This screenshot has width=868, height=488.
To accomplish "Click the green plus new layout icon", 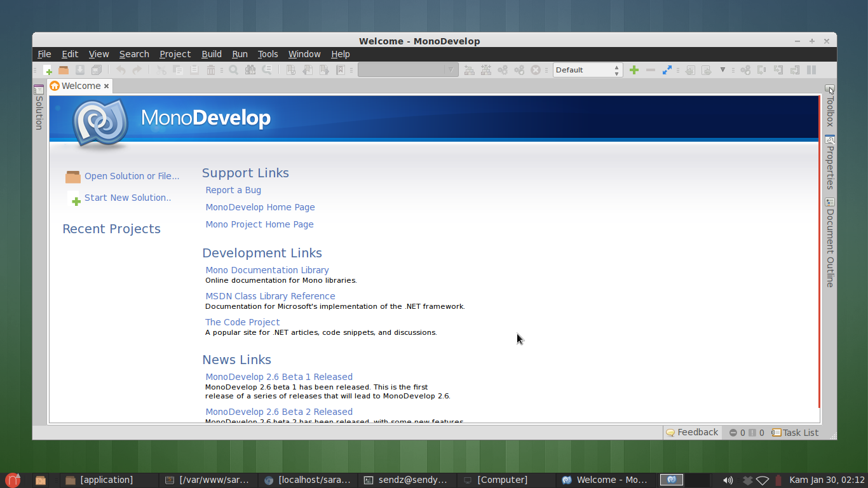I will 634,70.
